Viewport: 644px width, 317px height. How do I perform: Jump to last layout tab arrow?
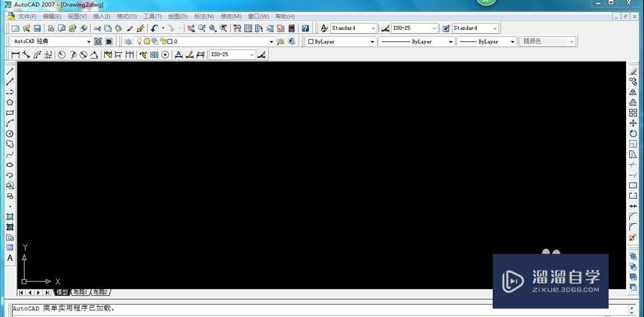tap(48, 293)
